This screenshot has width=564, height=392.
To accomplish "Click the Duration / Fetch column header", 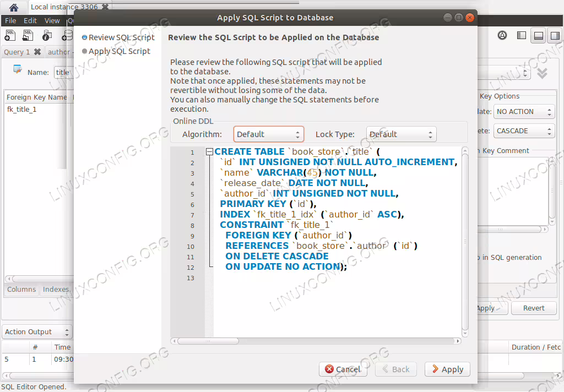I will pos(536,347).
